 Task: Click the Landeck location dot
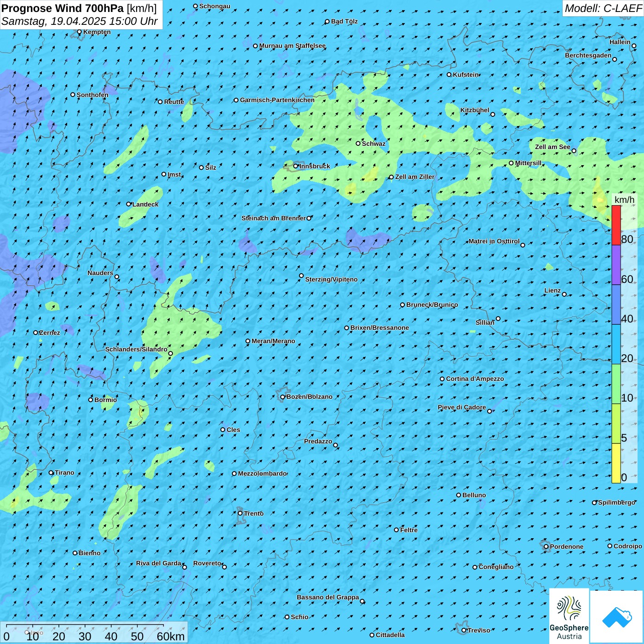[x=128, y=204]
